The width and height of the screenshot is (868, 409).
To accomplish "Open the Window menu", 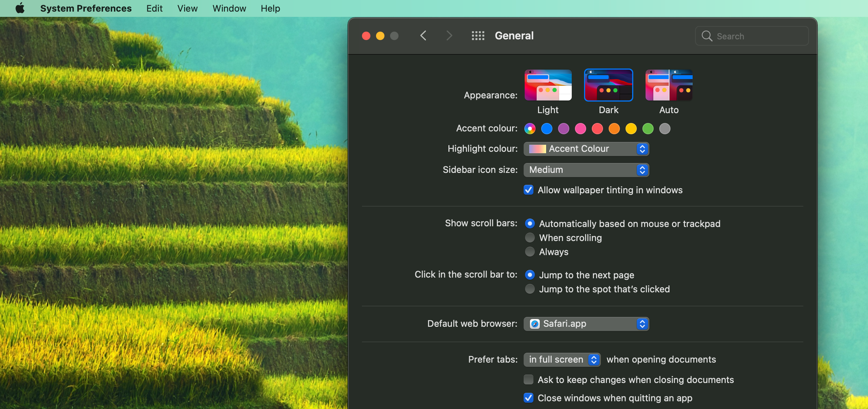I will (229, 8).
